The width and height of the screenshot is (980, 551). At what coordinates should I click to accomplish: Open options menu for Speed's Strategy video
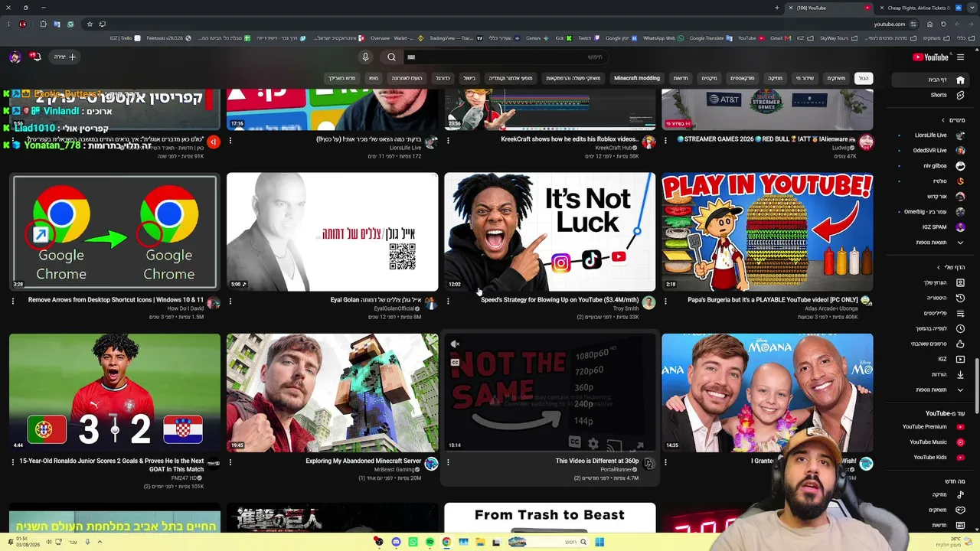click(x=448, y=301)
